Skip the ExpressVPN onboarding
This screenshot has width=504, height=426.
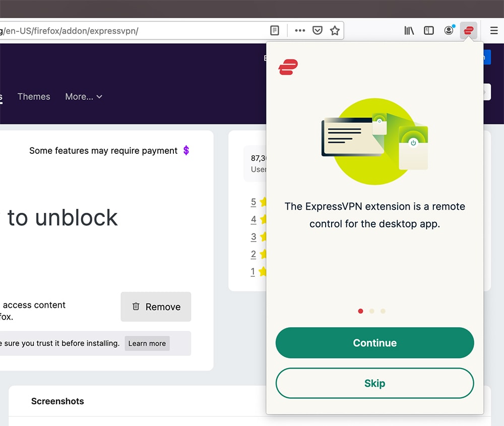coord(375,383)
